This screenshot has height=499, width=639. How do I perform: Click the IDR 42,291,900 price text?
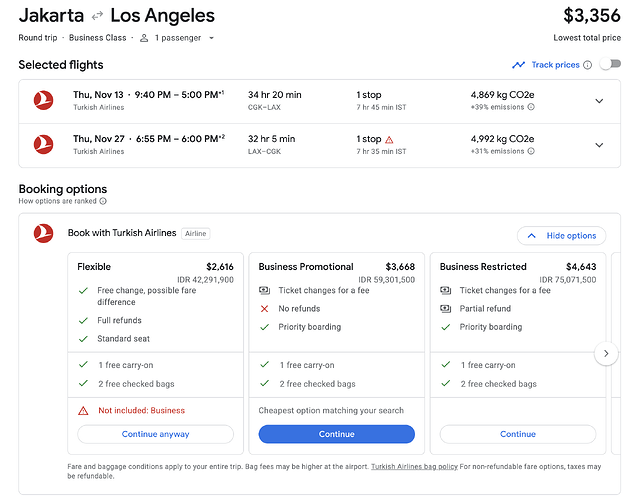pos(205,280)
